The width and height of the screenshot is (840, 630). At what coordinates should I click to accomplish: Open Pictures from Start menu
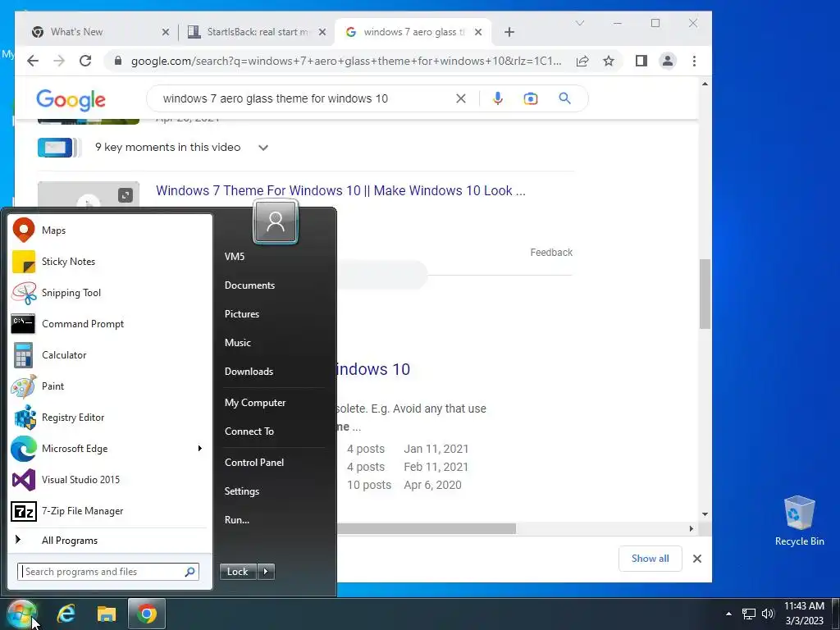(242, 314)
